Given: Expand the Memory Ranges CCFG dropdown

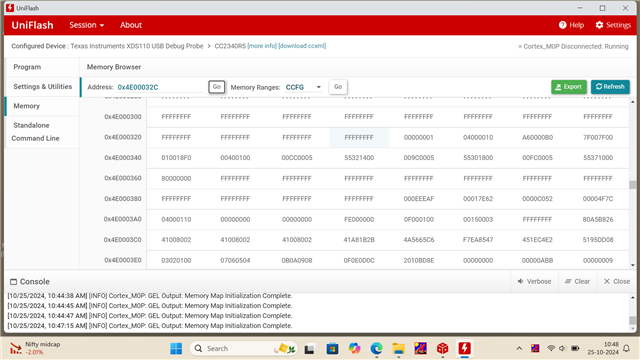Looking at the screenshot, I should (x=303, y=87).
